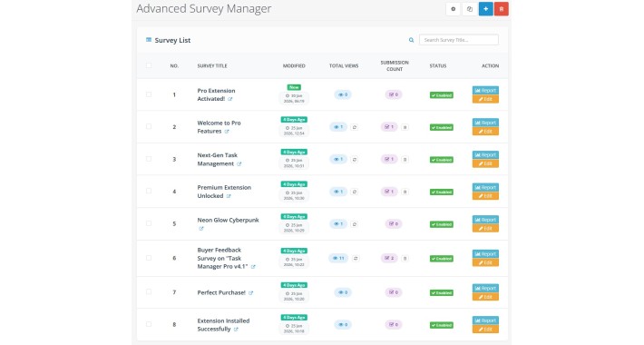Image resolution: width=644 pixels, height=345 pixels.
Task: Click the Submission Count column header
Action: click(395, 65)
